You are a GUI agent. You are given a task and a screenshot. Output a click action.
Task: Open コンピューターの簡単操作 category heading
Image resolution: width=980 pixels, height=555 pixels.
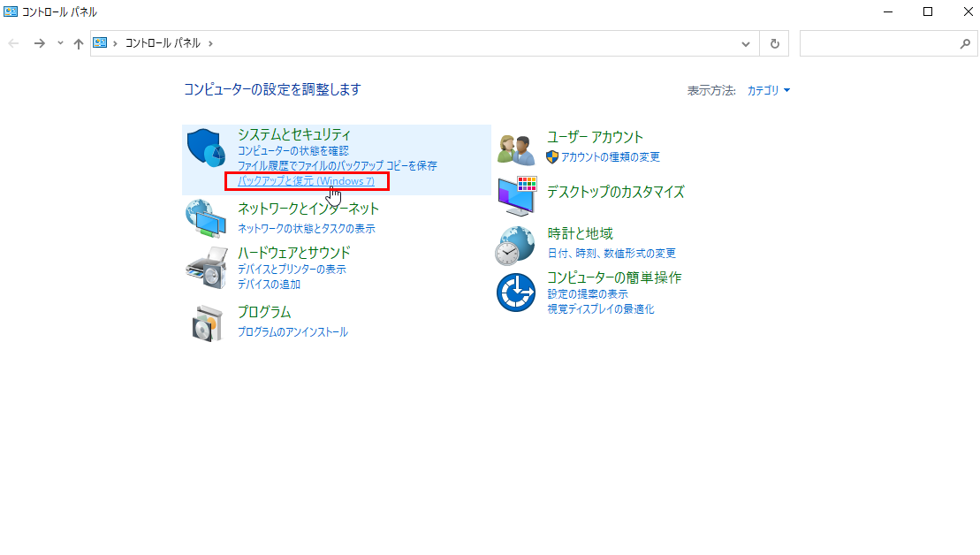click(614, 277)
